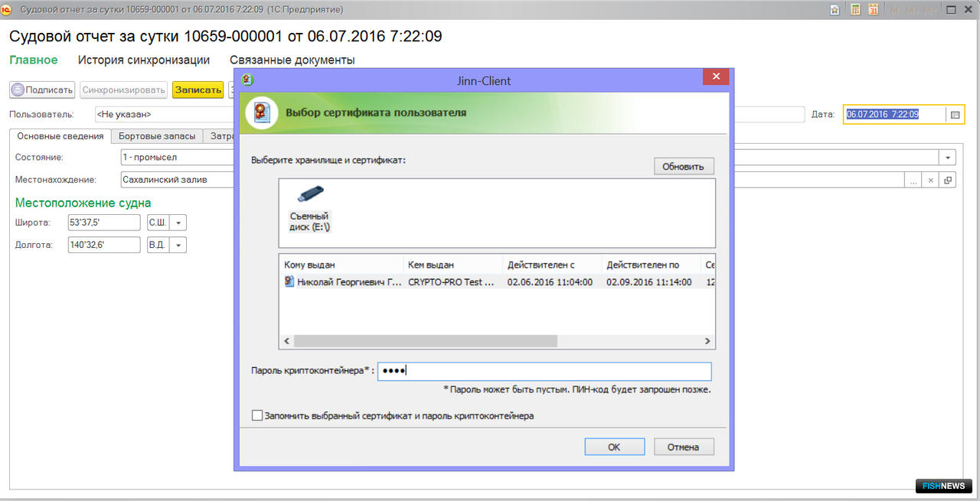Expand the Состояние dropdown arrow

click(x=949, y=157)
